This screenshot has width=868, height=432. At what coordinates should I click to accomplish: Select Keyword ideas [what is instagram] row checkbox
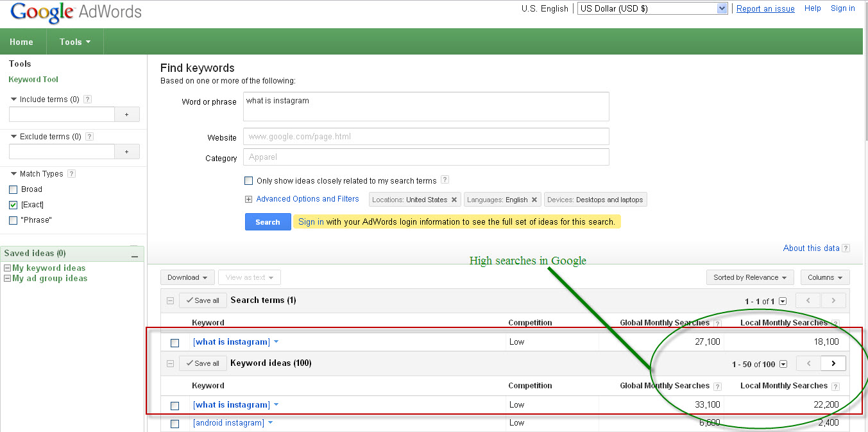point(174,406)
